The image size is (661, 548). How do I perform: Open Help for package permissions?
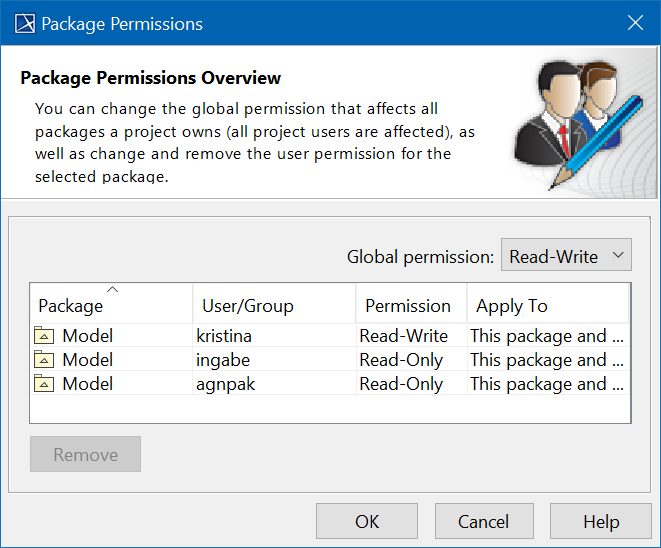601,521
